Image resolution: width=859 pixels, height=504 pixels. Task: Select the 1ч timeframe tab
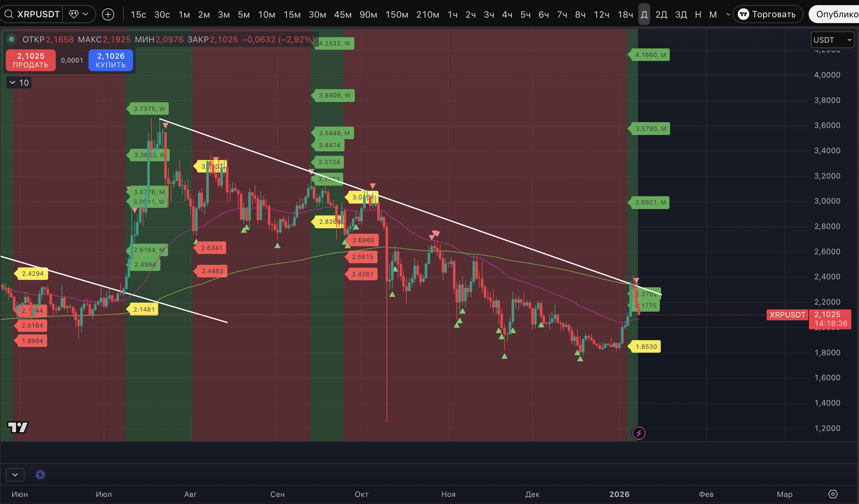click(x=452, y=14)
